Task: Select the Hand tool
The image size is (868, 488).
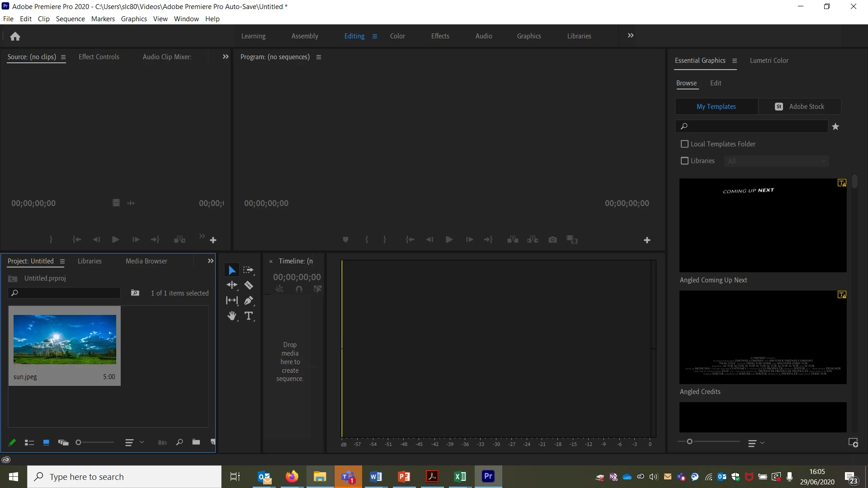Action: click(x=232, y=316)
